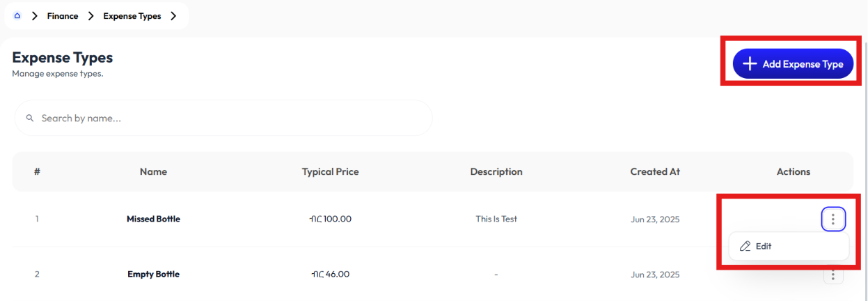Select the Missed Bottle row name
Viewport: 868px width, 301px height.
(x=153, y=219)
